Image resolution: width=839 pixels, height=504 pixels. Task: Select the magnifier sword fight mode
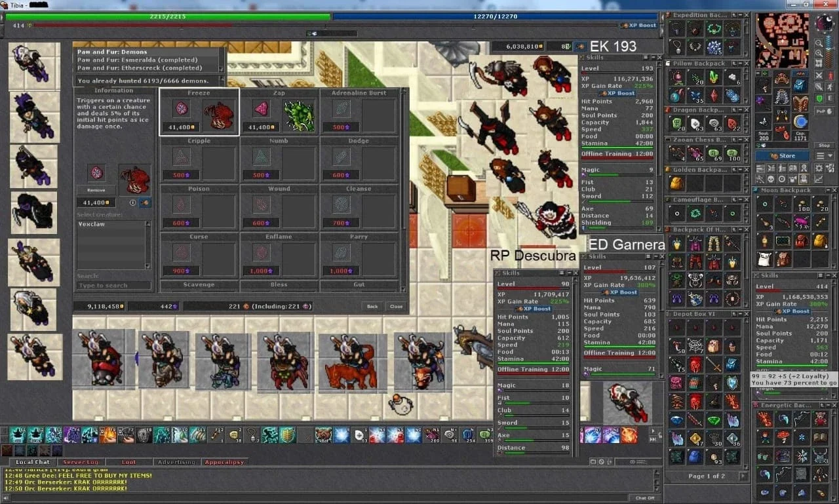click(819, 87)
